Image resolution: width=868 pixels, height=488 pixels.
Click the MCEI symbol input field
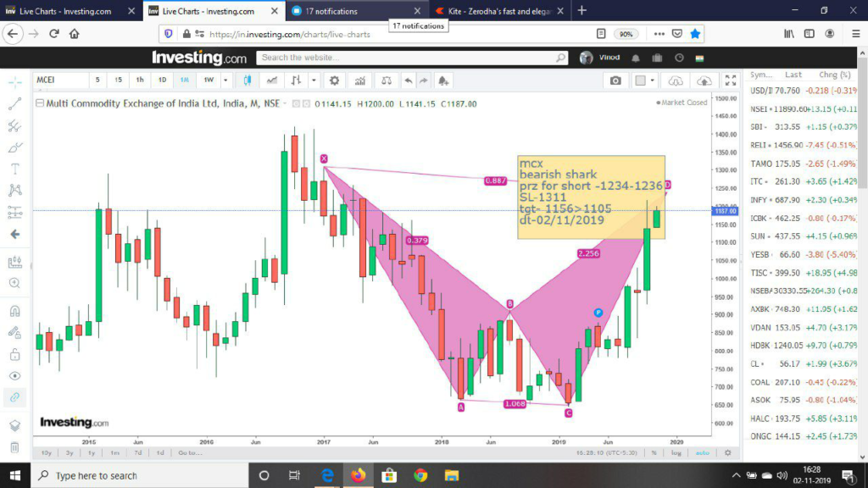tap(60, 80)
